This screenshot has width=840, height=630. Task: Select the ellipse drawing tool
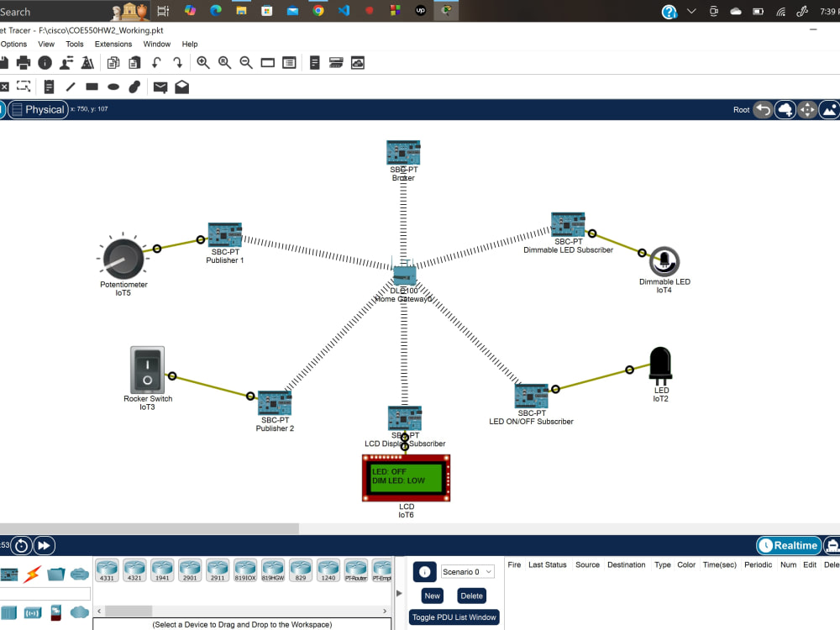pyautogui.click(x=113, y=87)
